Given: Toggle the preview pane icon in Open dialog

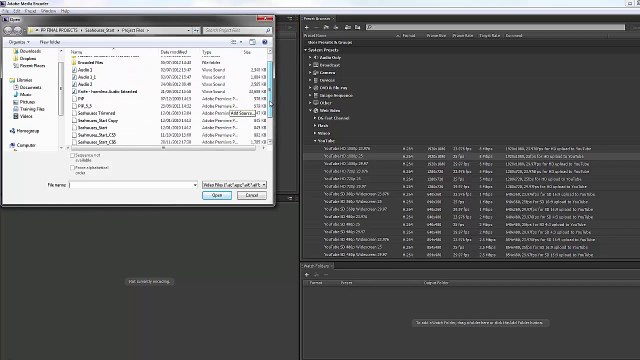Looking at the screenshot, I should point(252,42).
